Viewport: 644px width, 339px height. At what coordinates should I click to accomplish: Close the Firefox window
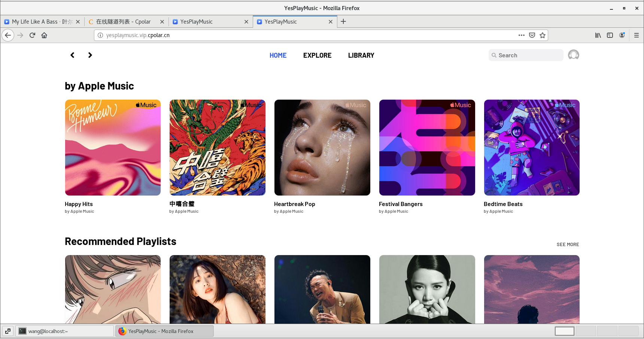coord(637,8)
